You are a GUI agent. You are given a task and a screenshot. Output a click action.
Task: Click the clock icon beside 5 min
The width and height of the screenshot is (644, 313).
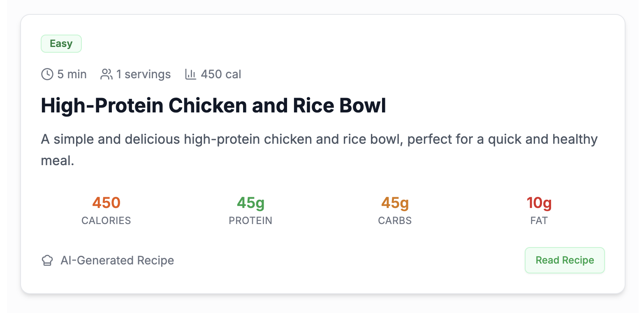click(x=47, y=74)
